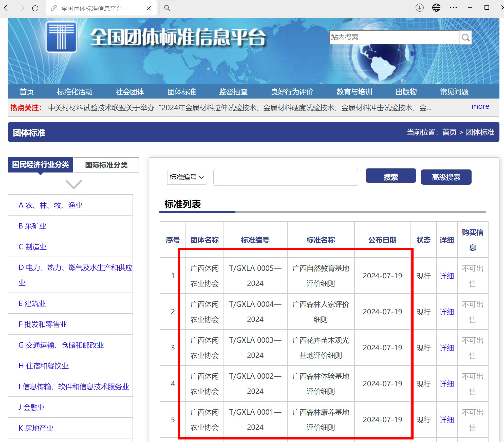Click the 搜索 search button
This screenshot has width=504, height=442.
click(x=390, y=177)
